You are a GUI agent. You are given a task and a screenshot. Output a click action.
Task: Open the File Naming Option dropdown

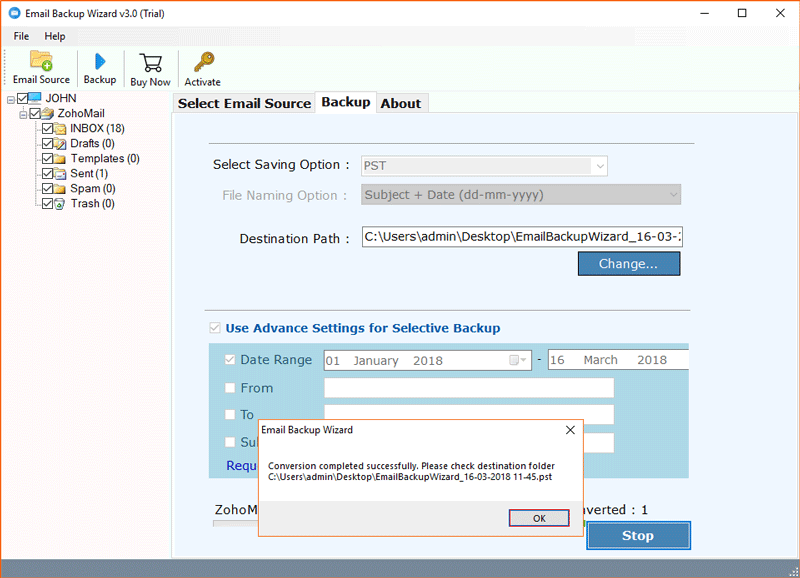673,194
